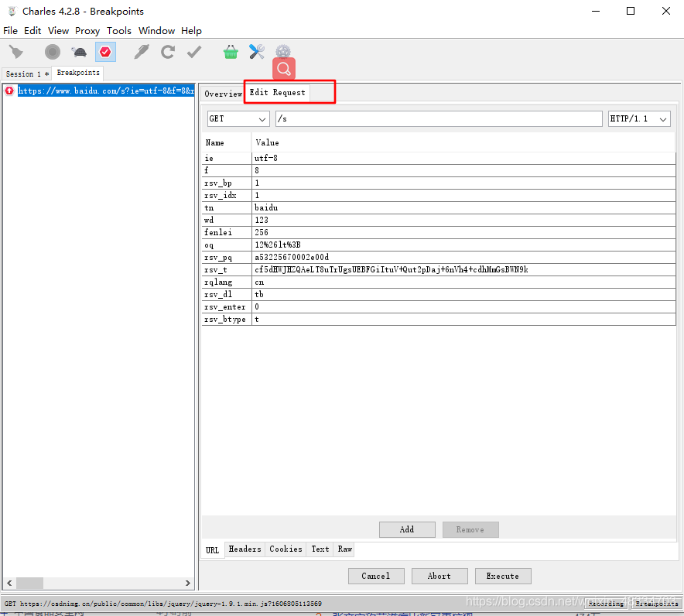The image size is (684, 616).
Task: Toggle the Recording round button
Action: pos(53,53)
